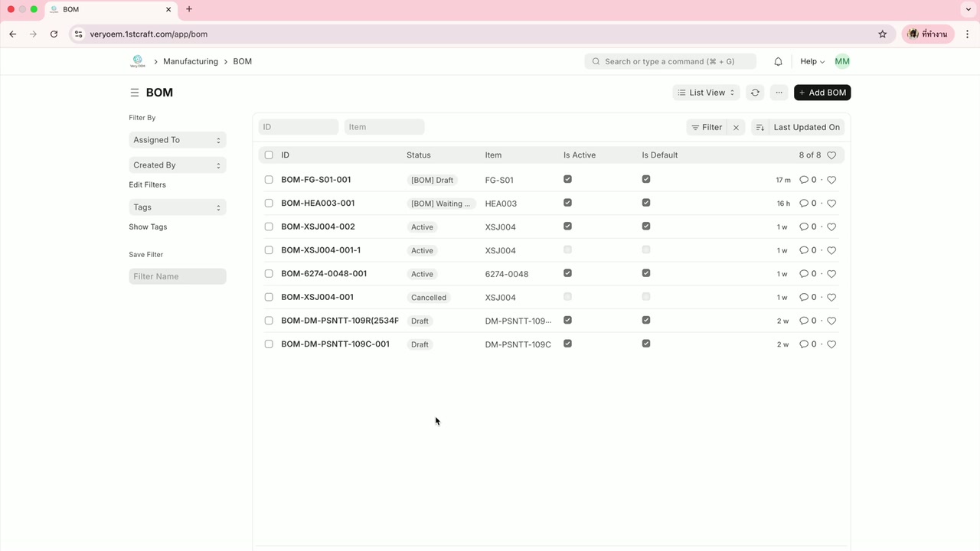The width and height of the screenshot is (980, 551).
Task: Expand the Tags filter dropdown
Action: [x=178, y=207]
